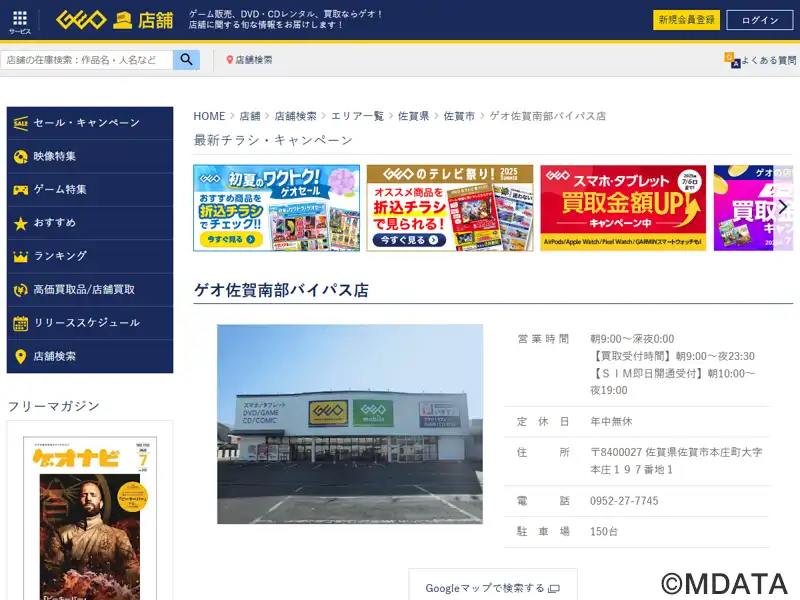
Task: Click the map pin icon in sidebar 店舗検索
Action: click(x=20, y=356)
